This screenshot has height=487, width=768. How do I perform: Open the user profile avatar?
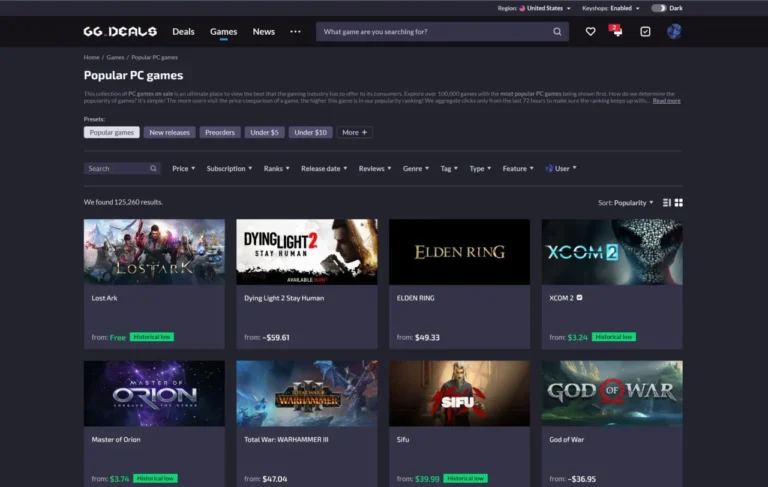[674, 31]
